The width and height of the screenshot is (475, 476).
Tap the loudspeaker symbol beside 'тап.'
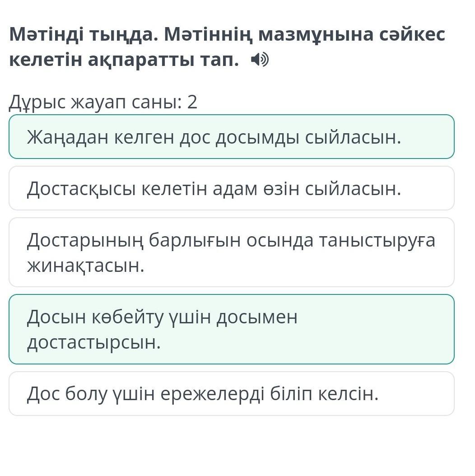pyautogui.click(x=260, y=60)
